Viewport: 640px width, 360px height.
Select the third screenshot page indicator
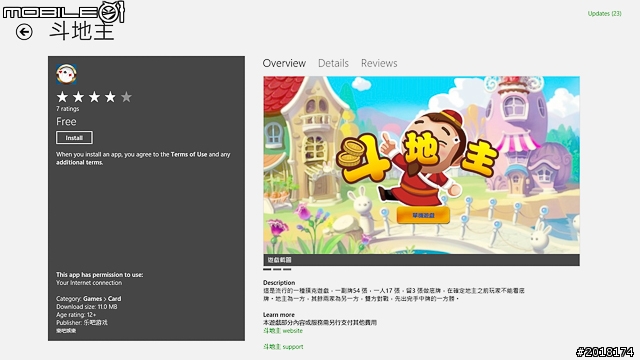coord(287,269)
